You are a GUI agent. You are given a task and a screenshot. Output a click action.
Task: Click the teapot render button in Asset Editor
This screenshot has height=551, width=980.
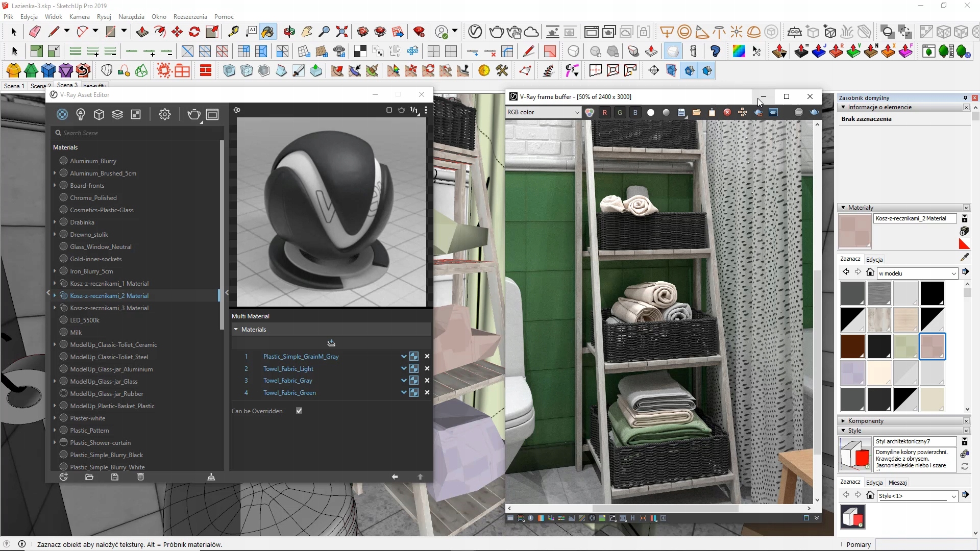pos(193,114)
